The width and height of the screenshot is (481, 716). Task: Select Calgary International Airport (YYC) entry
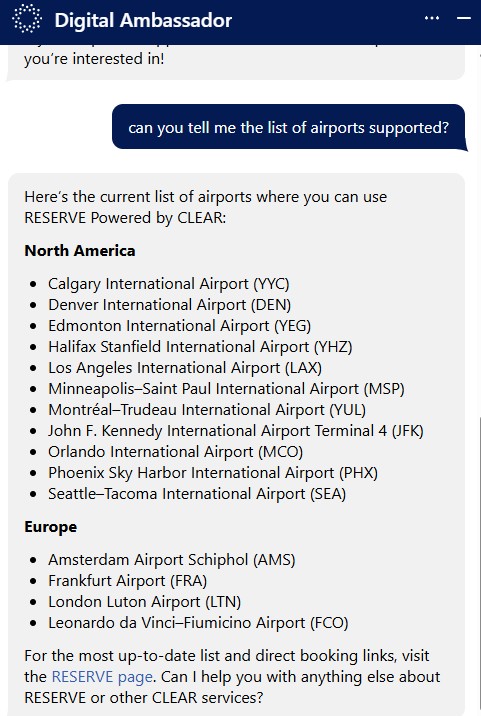tap(169, 284)
